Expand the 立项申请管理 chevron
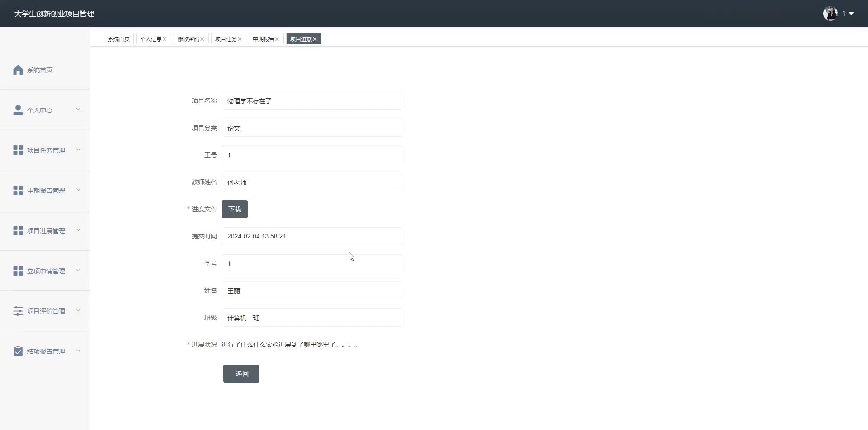The image size is (868, 430). pyautogui.click(x=78, y=270)
